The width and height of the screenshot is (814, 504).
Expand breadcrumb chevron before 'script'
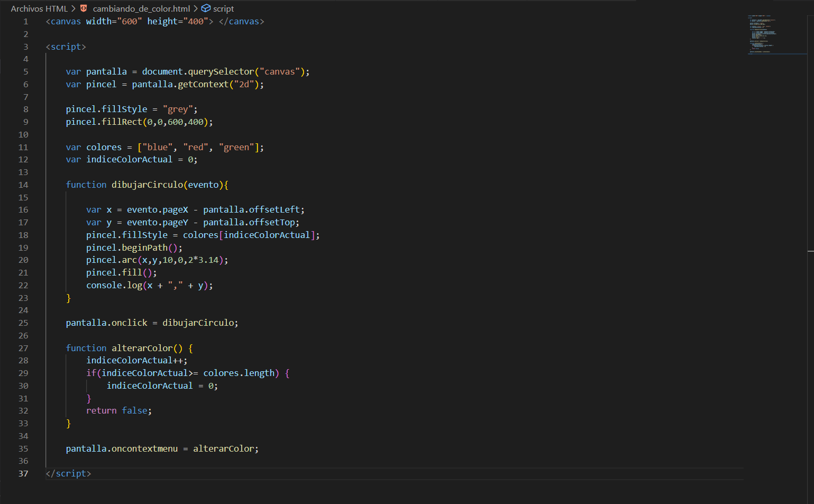click(x=196, y=8)
